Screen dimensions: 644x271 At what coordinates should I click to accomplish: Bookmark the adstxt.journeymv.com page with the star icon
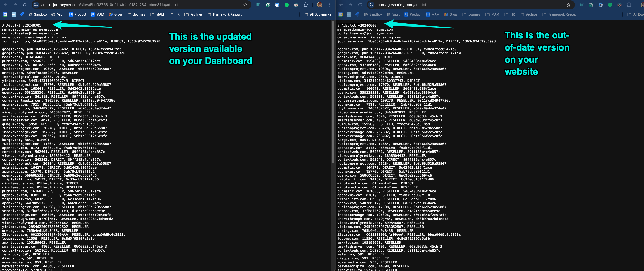coord(245,5)
